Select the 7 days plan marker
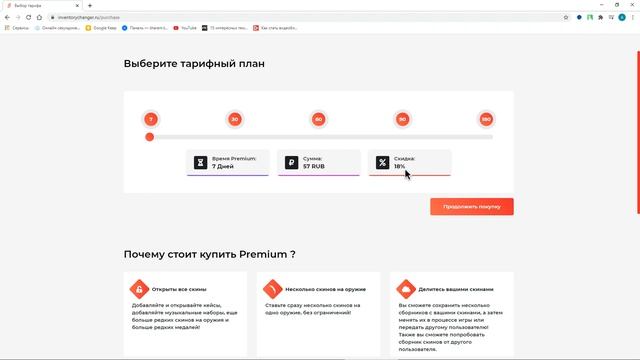The height and width of the screenshot is (360, 640). [151, 119]
